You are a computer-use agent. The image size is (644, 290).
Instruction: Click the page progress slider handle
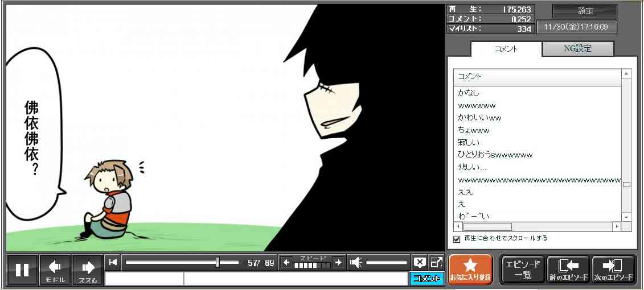coord(218,262)
